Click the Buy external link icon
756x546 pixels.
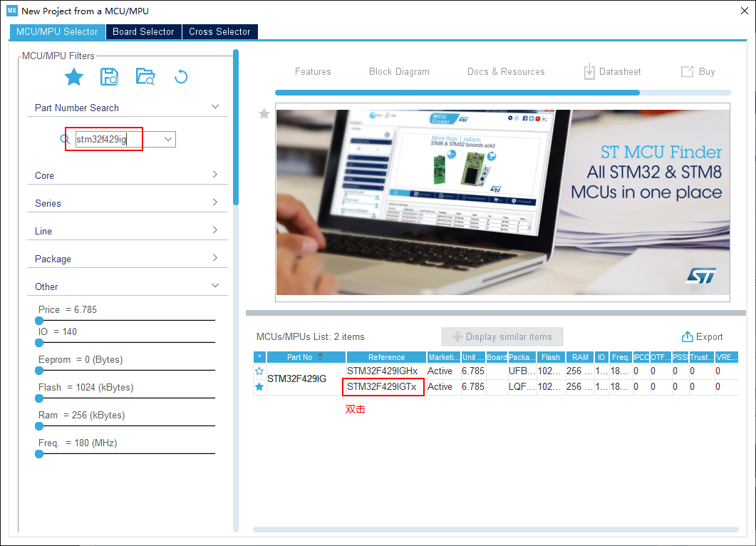(x=687, y=72)
